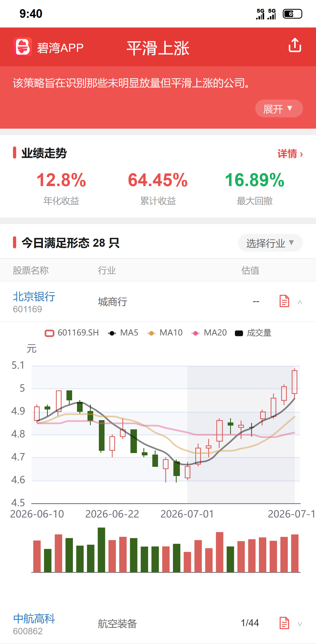Expand the strategy description with 展开

[x=279, y=108]
